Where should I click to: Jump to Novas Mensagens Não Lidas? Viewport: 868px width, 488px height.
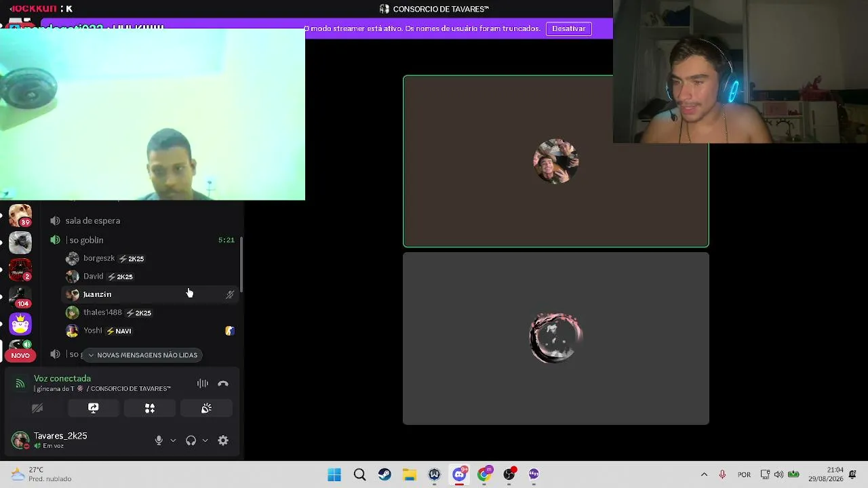142,355
